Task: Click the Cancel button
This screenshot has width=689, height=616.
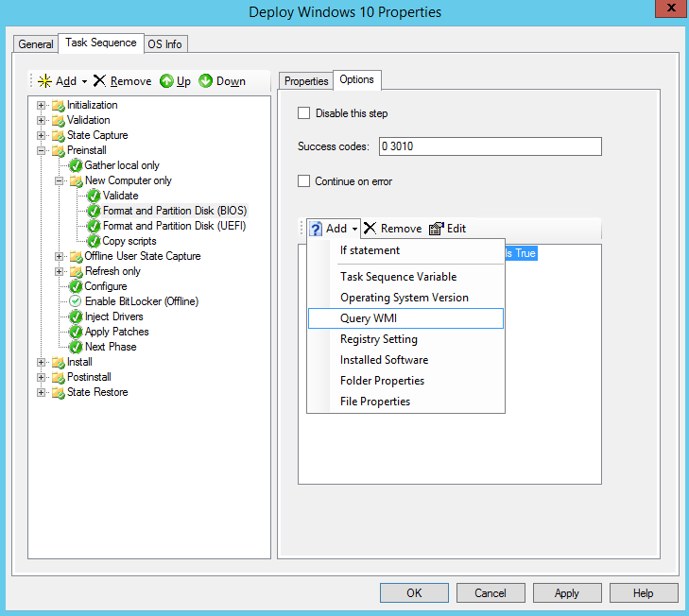Action: [x=491, y=593]
